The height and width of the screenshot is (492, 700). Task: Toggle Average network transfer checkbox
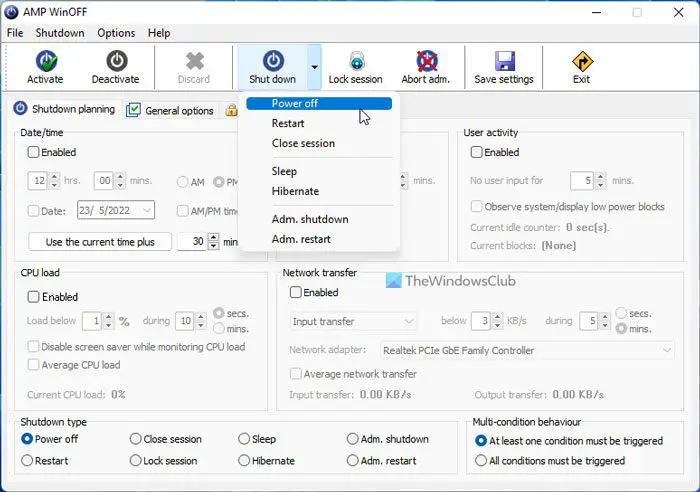(x=296, y=374)
